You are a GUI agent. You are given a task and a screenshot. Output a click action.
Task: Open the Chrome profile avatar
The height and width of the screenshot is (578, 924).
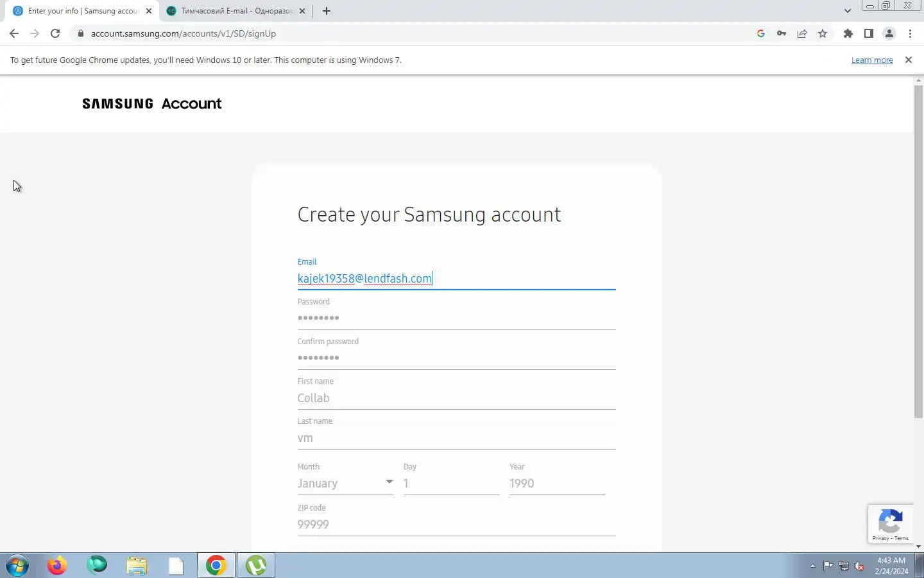(x=889, y=33)
